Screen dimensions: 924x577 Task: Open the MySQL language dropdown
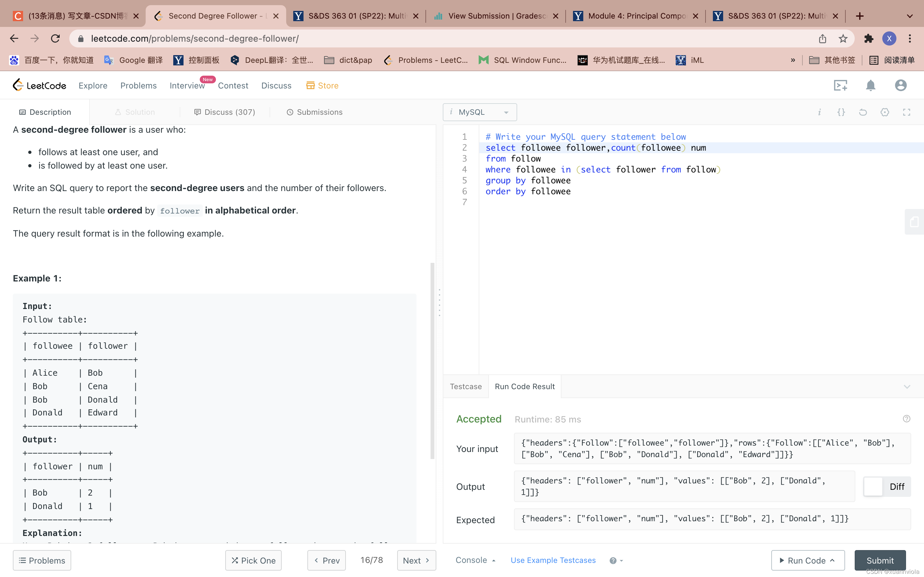pyautogui.click(x=480, y=112)
